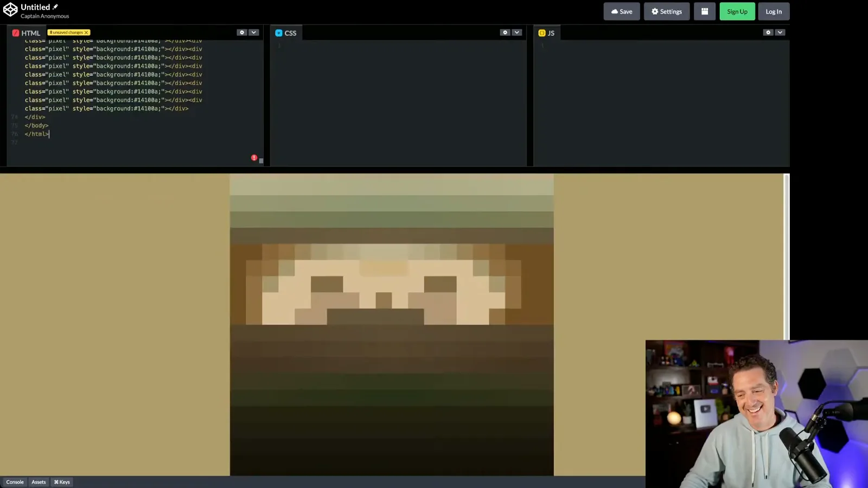The height and width of the screenshot is (488, 868).
Task: Click the closing </body> tag line
Action: point(36,125)
